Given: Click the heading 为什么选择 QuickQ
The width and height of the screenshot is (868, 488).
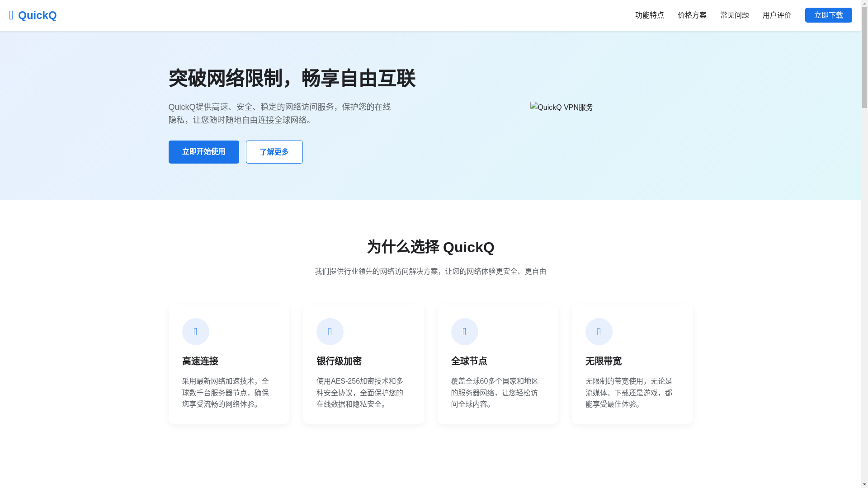Looking at the screenshot, I should click(x=430, y=247).
